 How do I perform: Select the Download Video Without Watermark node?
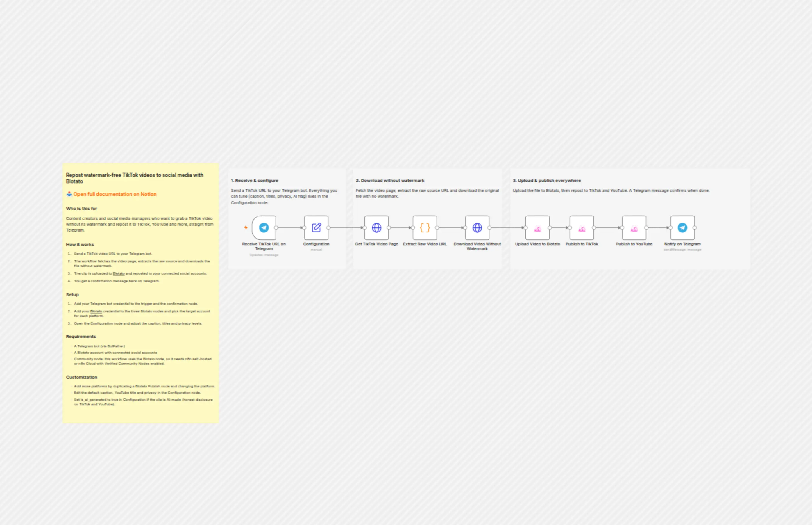click(477, 227)
